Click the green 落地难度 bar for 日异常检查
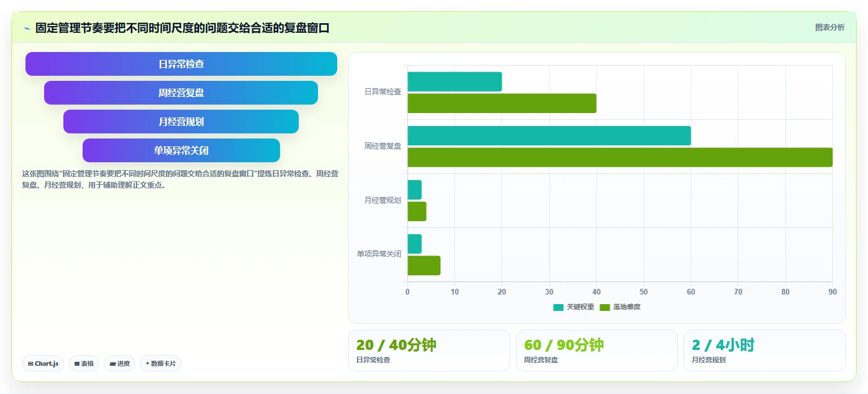 (x=502, y=103)
